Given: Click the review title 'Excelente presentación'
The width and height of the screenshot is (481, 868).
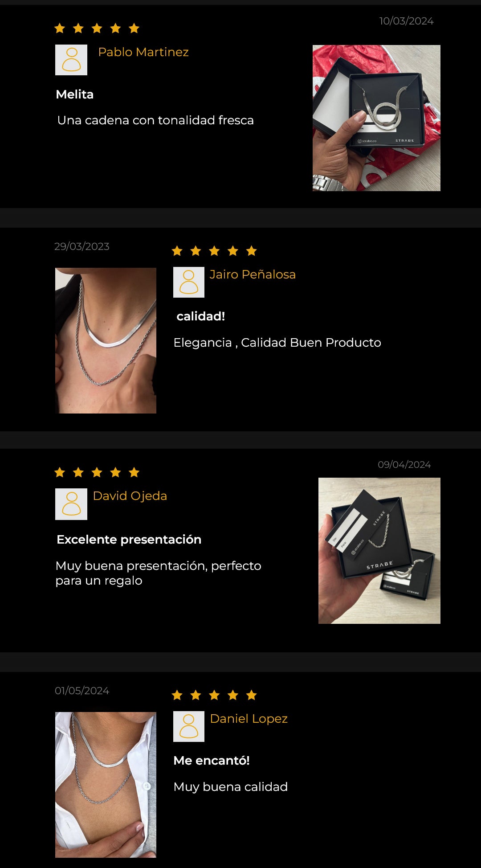Looking at the screenshot, I should pos(129,540).
